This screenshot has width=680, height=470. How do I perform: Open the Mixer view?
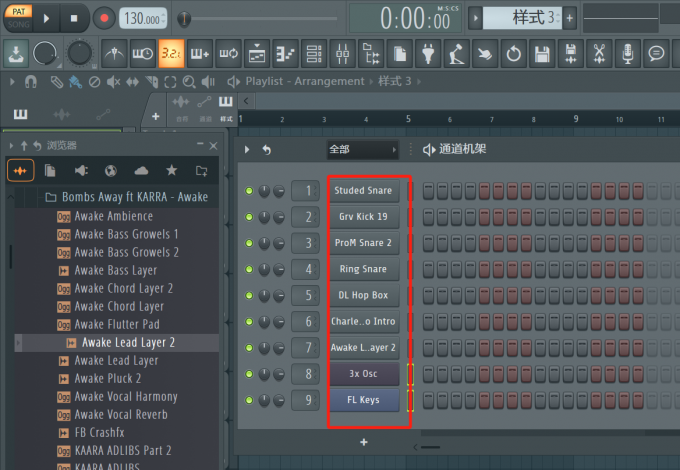[x=343, y=54]
